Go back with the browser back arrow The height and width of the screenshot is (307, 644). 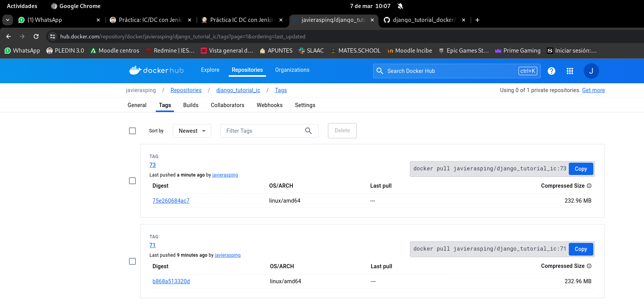coord(8,36)
